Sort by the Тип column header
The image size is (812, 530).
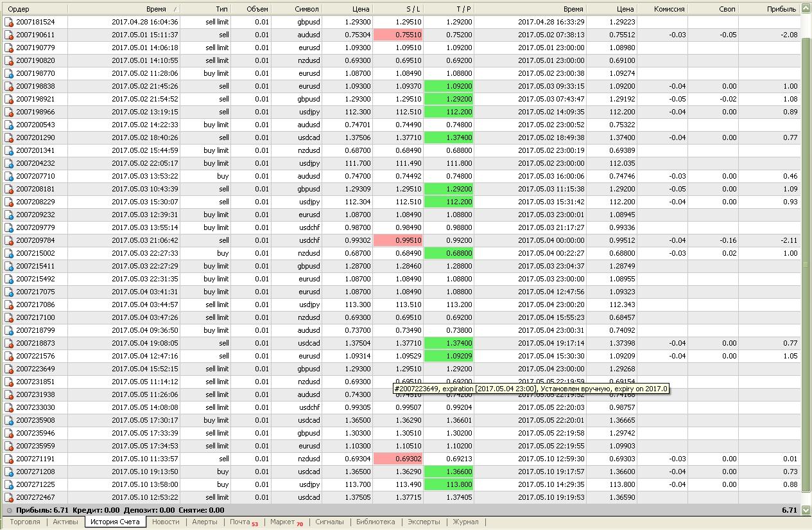coord(205,9)
